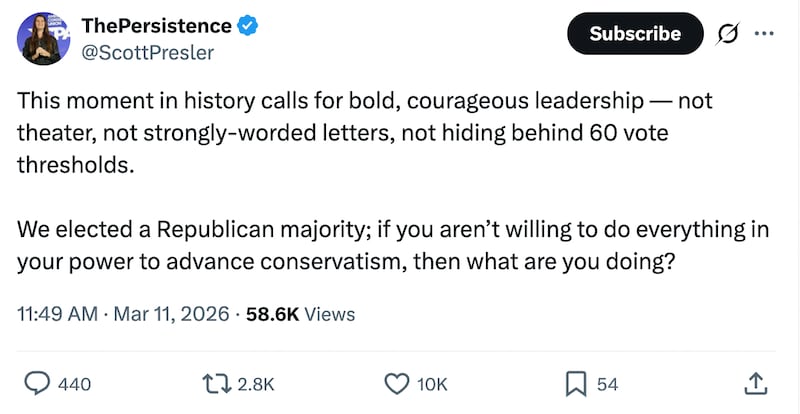Click the 58.6K Views count
The image size is (800, 414).
[299, 314]
